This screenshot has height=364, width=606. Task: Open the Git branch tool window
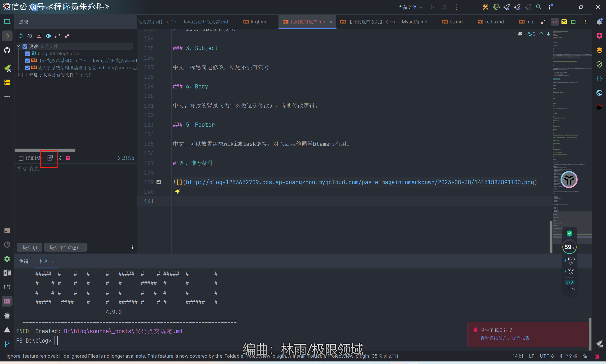tap(7, 344)
